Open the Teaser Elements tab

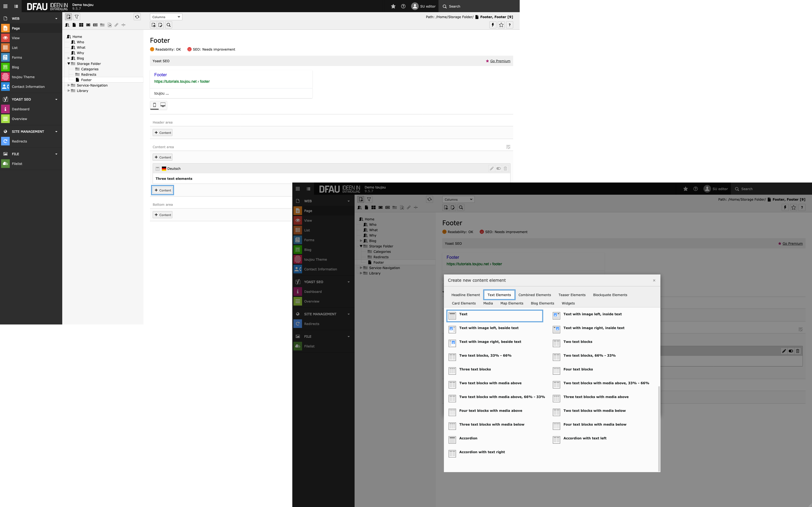(x=572, y=295)
